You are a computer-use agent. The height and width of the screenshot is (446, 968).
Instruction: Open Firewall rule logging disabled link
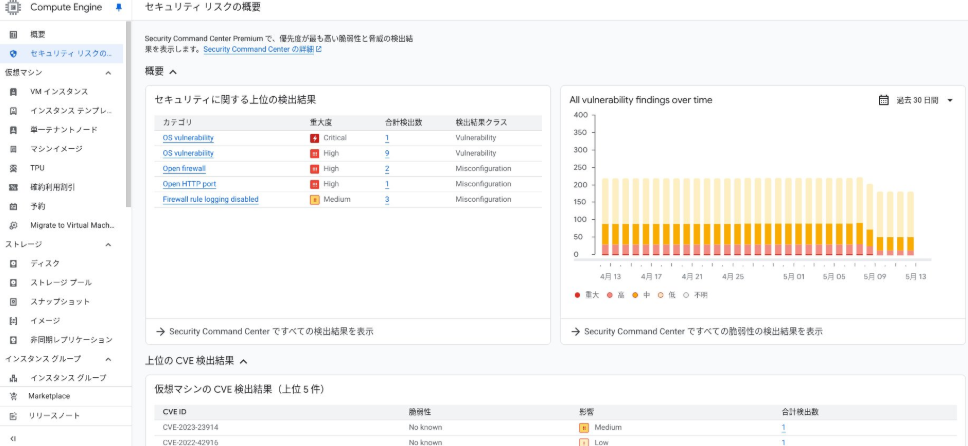211,200
